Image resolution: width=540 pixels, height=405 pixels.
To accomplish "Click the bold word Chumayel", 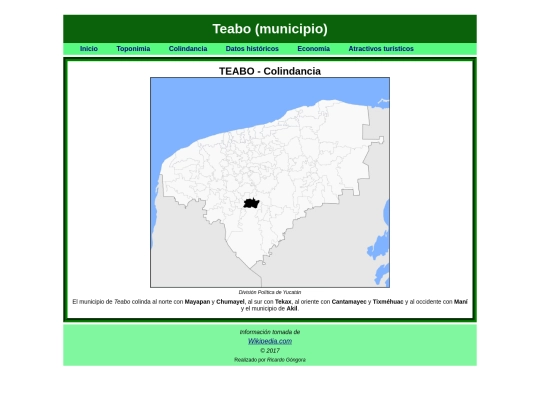I will tap(230, 302).
